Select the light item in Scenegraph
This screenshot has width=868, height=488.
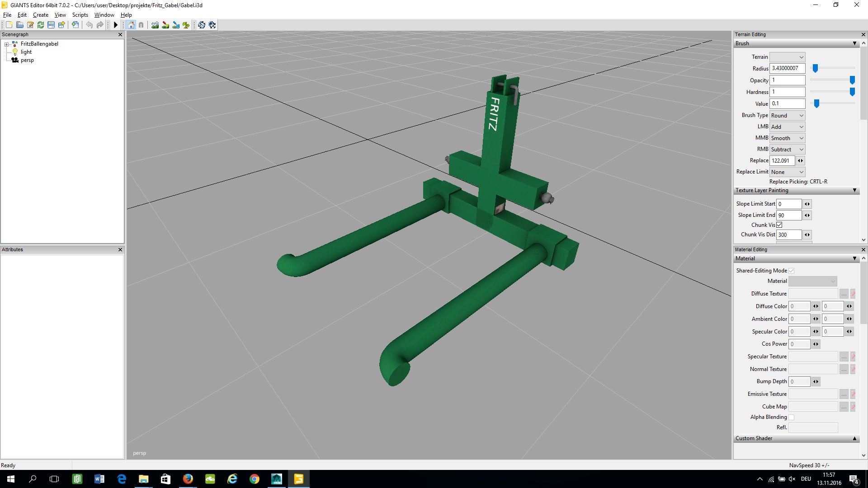click(x=26, y=52)
